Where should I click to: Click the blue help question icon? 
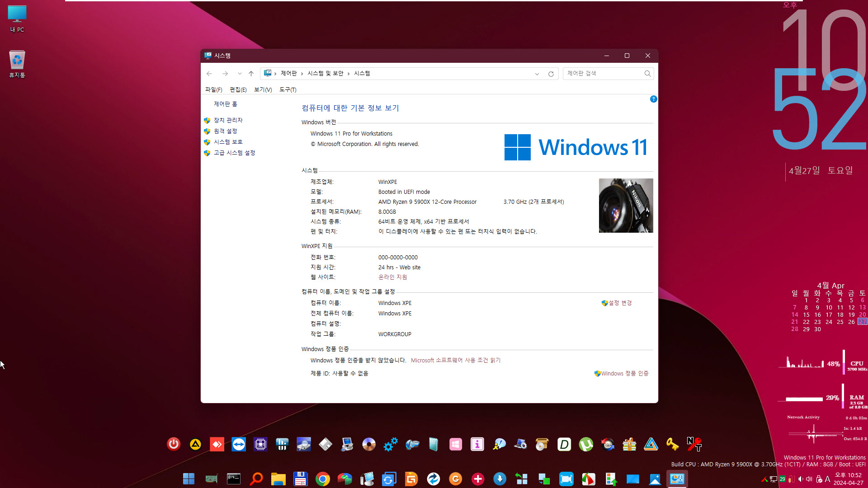(x=653, y=99)
